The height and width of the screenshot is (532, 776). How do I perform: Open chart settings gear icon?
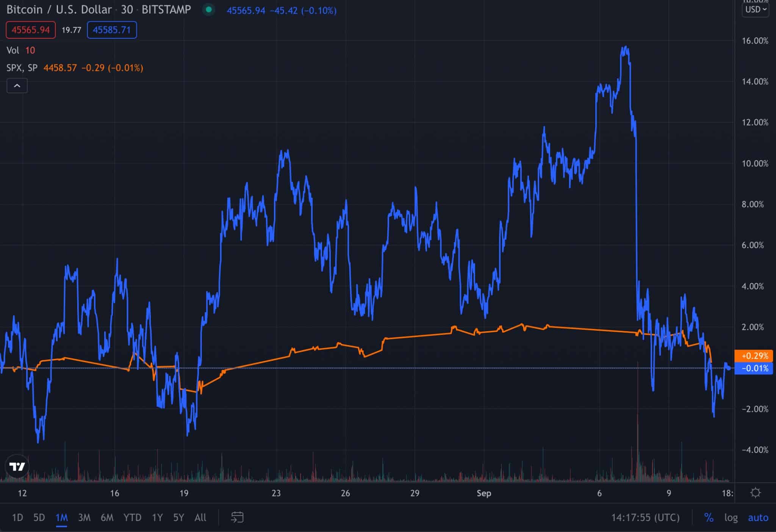coord(755,493)
